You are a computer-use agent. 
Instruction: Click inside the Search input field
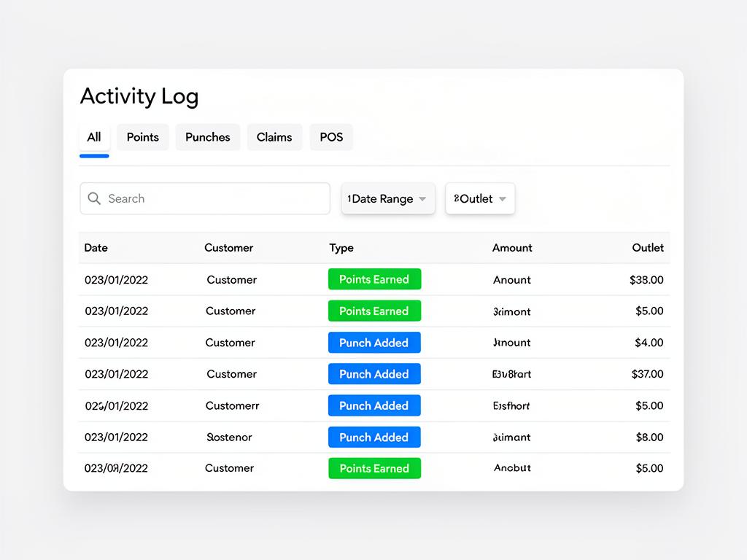click(x=204, y=198)
